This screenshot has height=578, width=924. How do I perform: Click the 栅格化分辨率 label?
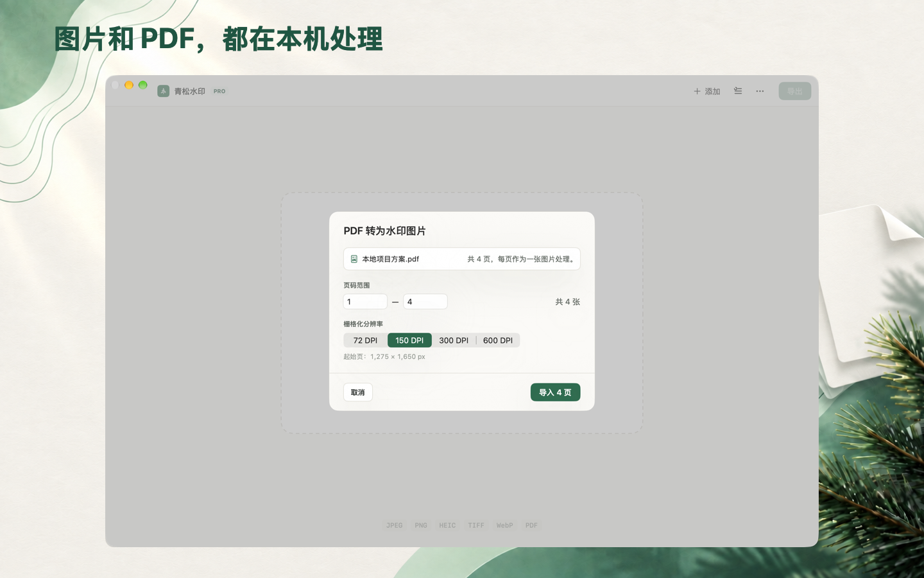[363, 324]
